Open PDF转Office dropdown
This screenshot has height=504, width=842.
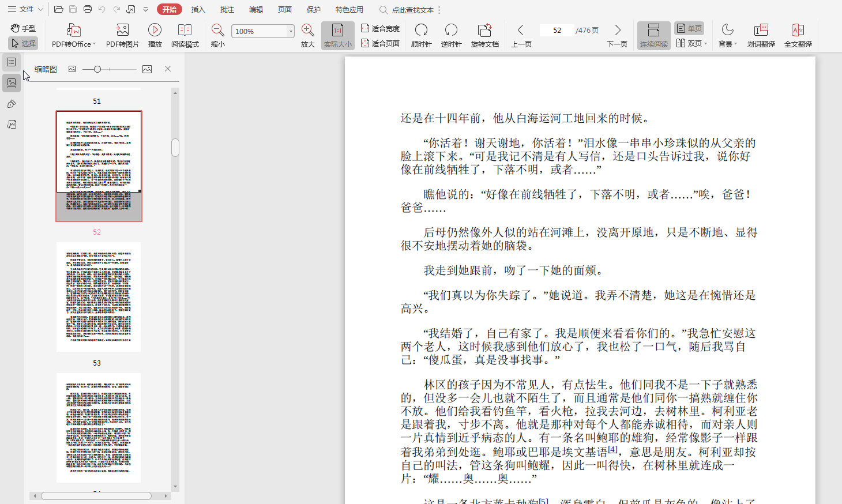(74, 36)
